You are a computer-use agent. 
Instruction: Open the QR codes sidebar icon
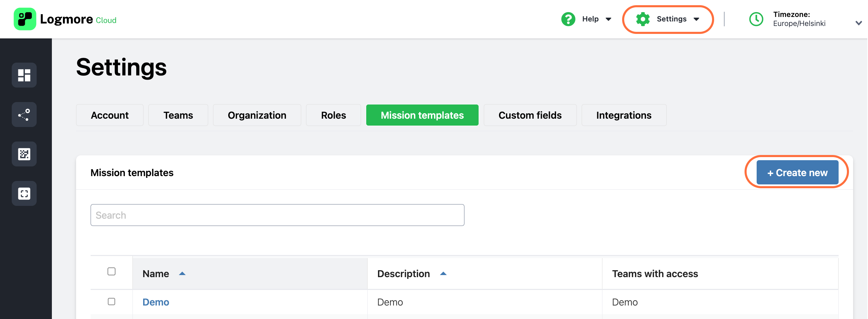(x=24, y=154)
